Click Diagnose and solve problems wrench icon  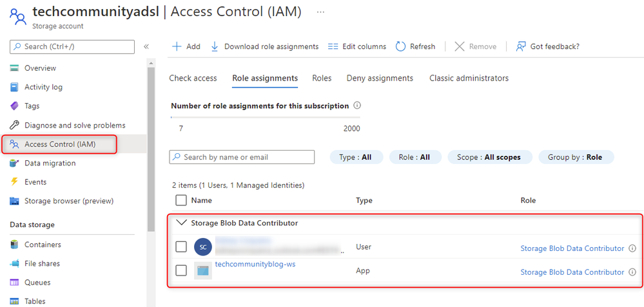pos(14,125)
